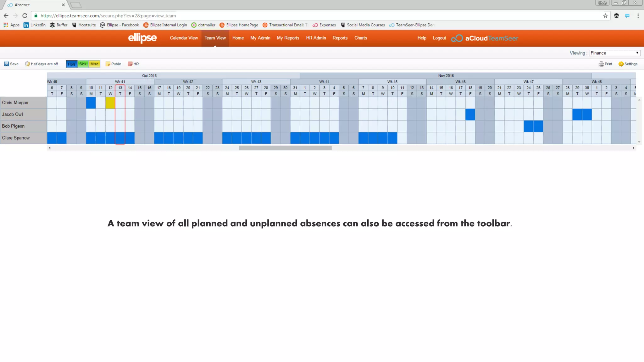644x362 pixels.
Task: Select the Public holiday flag icon
Action: pos(108,64)
